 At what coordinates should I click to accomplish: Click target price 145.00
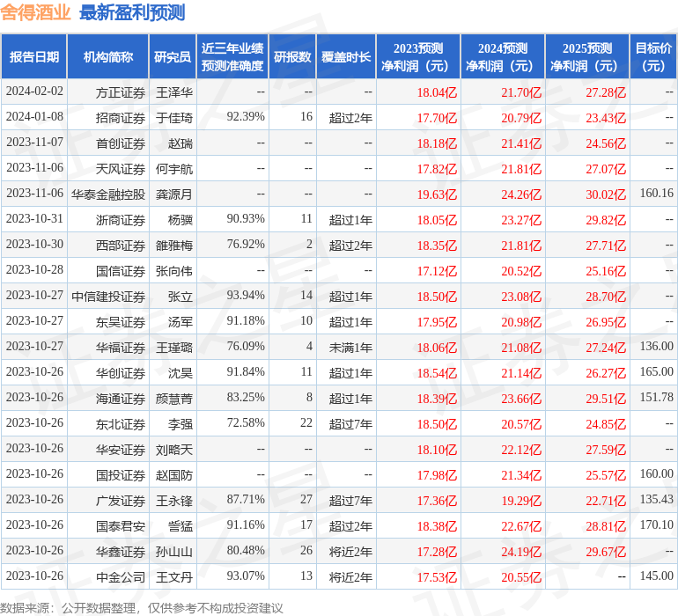click(656, 576)
